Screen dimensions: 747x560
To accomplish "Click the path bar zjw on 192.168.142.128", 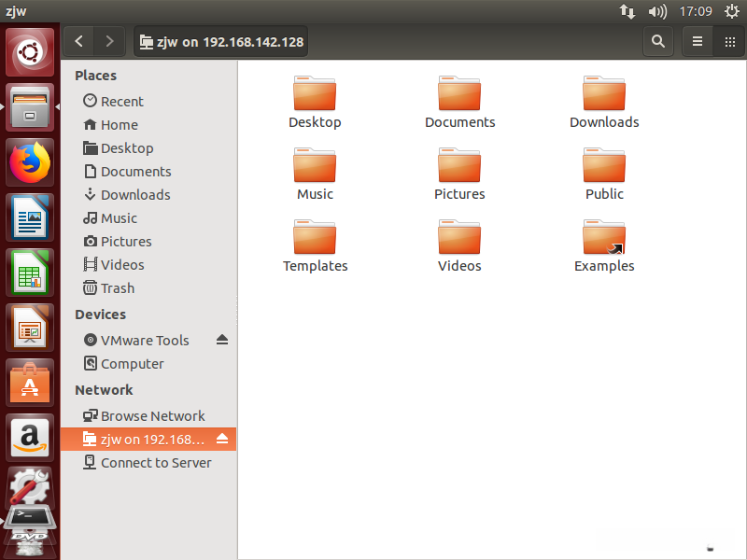I will 221,41.
